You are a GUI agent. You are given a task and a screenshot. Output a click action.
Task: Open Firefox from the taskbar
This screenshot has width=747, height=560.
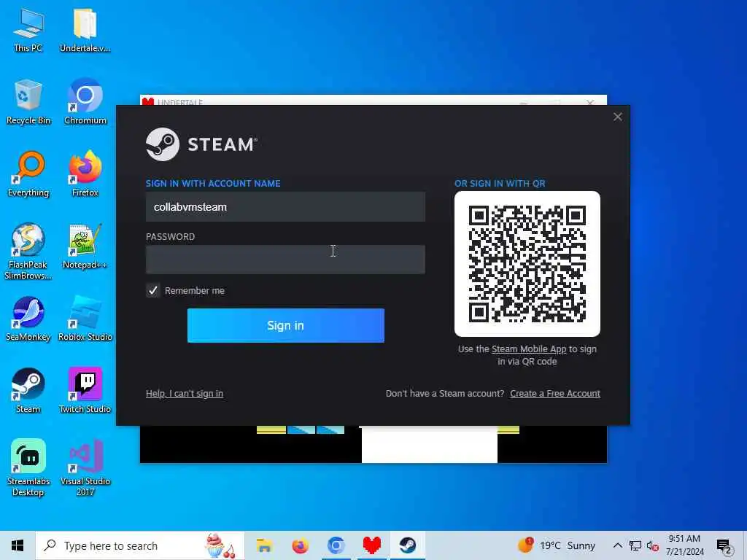[300, 545]
